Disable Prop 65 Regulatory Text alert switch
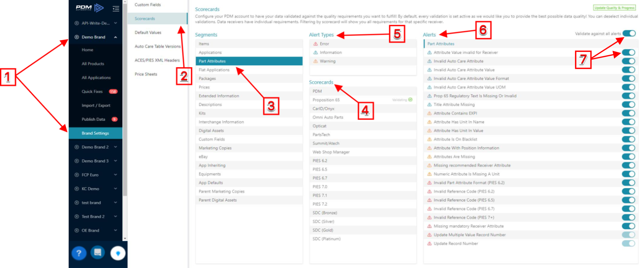The width and height of the screenshot is (644, 268). pos(629,96)
